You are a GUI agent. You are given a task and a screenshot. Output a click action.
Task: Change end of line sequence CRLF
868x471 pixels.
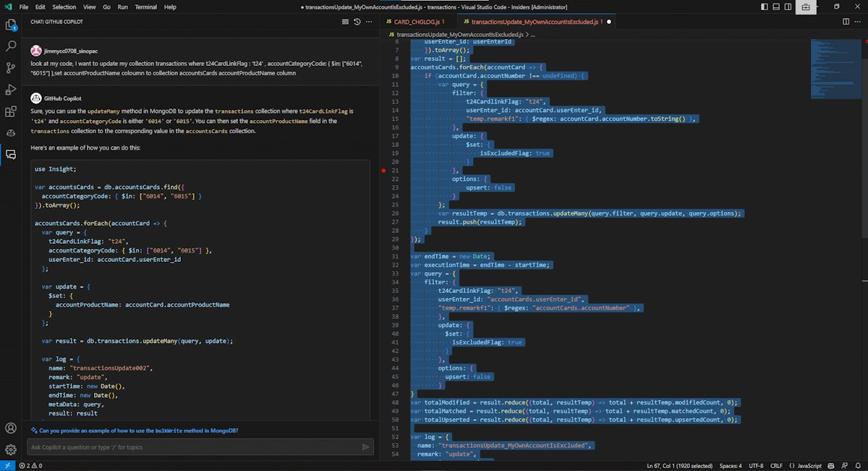pyautogui.click(x=776, y=466)
